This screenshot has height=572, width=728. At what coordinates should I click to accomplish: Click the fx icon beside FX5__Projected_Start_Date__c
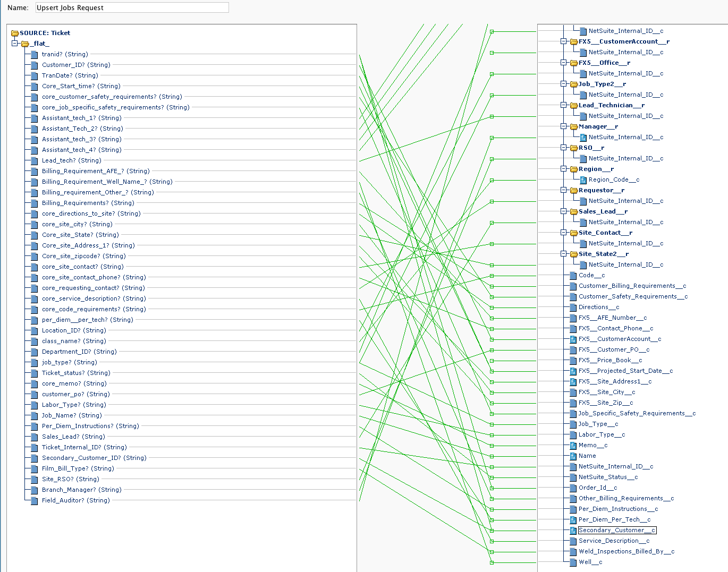tap(573, 371)
